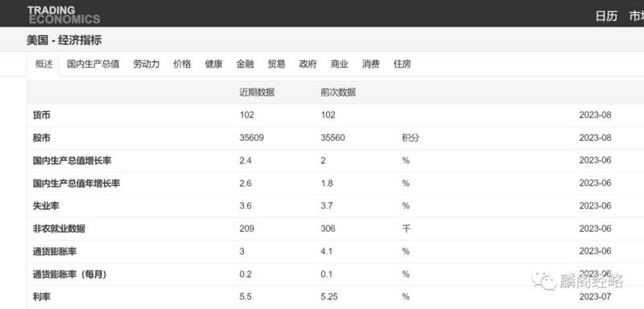Open the 非农就业数据 indicator

pos(59,229)
